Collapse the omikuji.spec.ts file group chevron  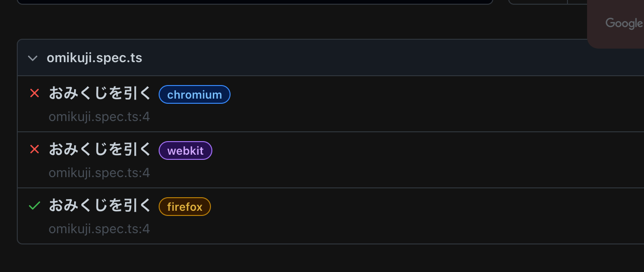coord(32,58)
